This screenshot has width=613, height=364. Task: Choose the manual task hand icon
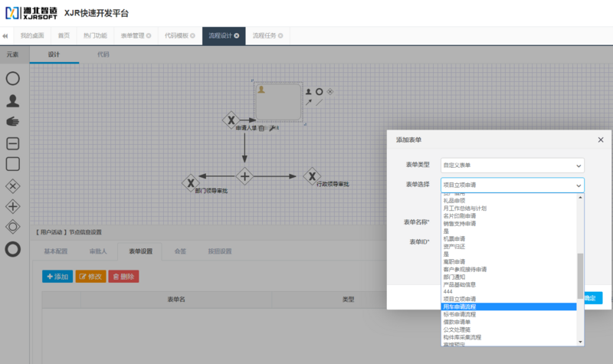point(13,121)
